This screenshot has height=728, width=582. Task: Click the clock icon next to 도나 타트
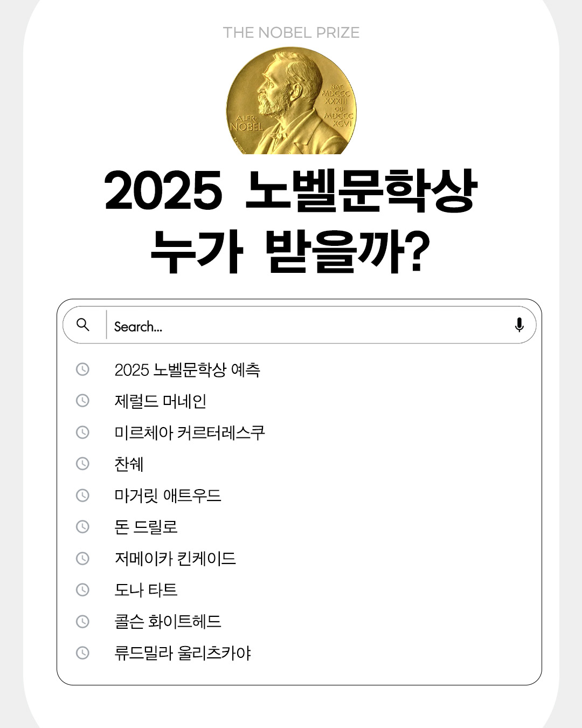coord(82,589)
